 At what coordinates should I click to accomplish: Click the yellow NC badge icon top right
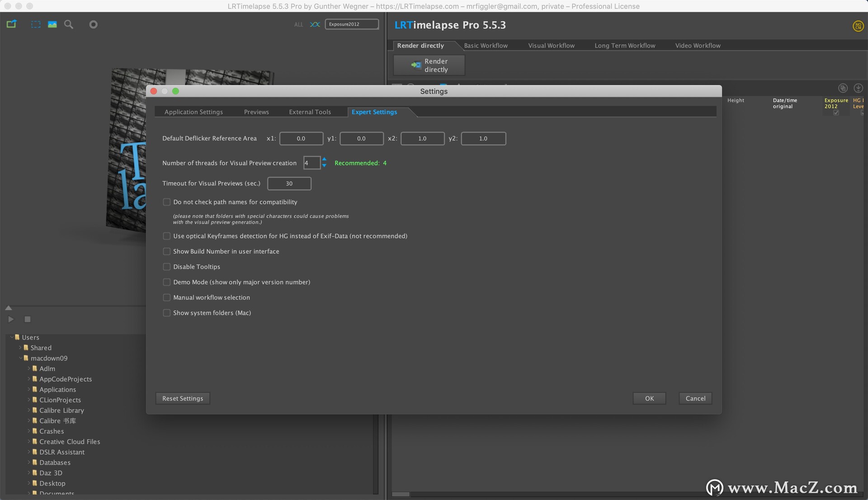(858, 26)
